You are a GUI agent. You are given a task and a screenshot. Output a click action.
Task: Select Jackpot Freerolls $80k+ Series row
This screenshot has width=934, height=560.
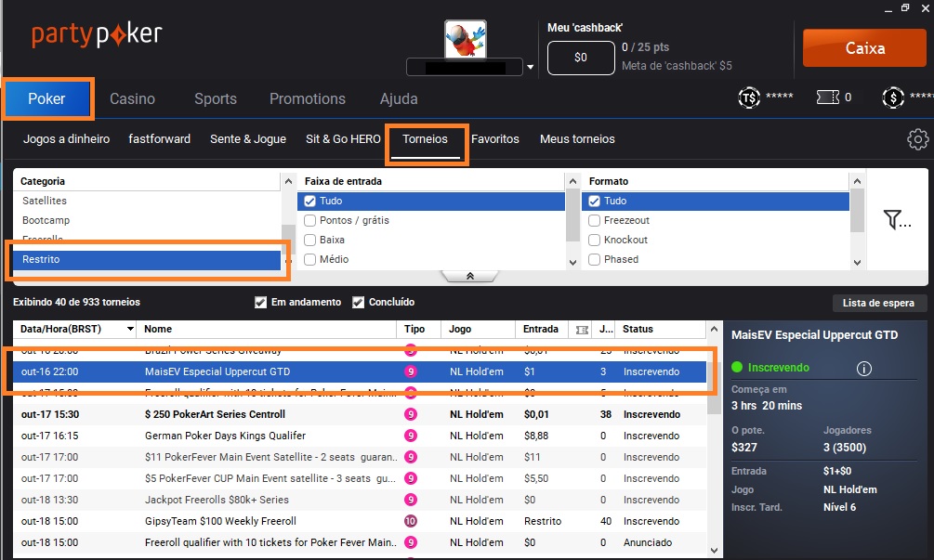pyautogui.click(x=360, y=500)
